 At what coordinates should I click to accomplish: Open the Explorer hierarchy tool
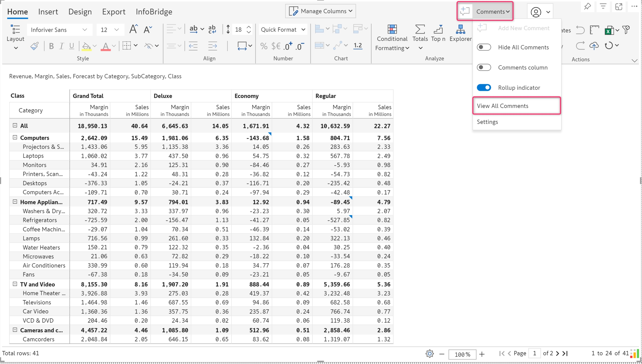(x=460, y=29)
